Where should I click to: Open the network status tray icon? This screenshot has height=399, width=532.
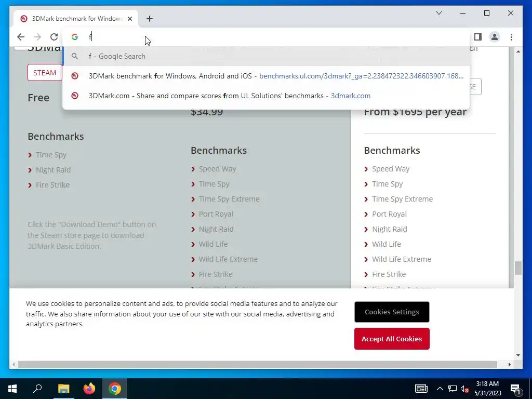pos(453,389)
